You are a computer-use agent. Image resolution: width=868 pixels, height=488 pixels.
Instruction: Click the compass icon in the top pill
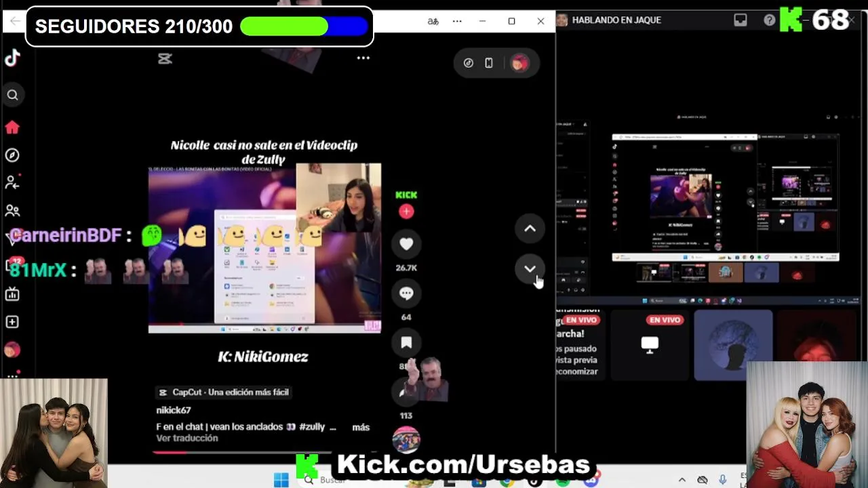(x=469, y=63)
